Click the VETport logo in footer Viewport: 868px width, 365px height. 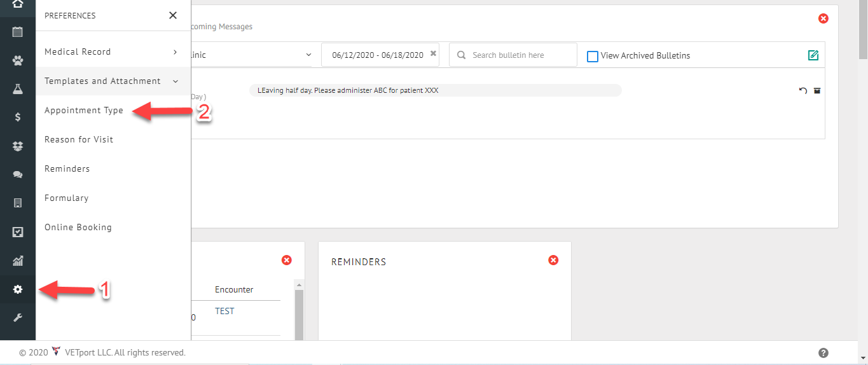click(x=56, y=352)
